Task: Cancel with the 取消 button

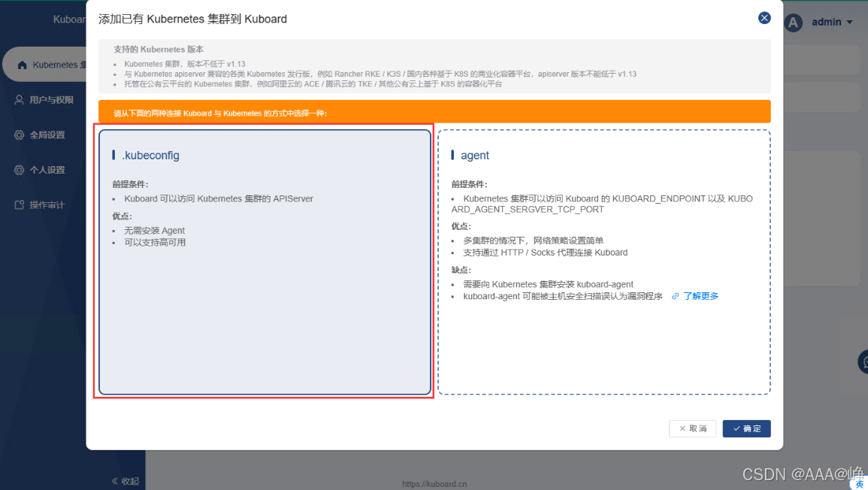Action: (692, 428)
